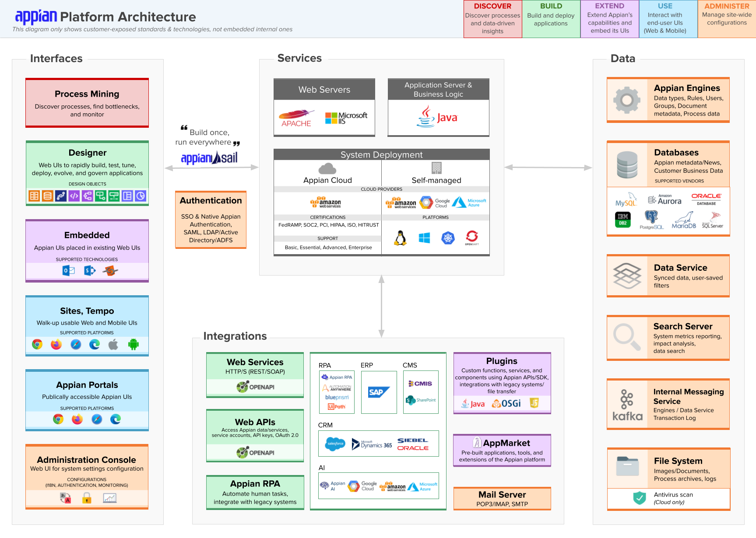Click the Basic, Essential, Advanced, Enterprise text
The image size is (756, 538).
point(328,247)
